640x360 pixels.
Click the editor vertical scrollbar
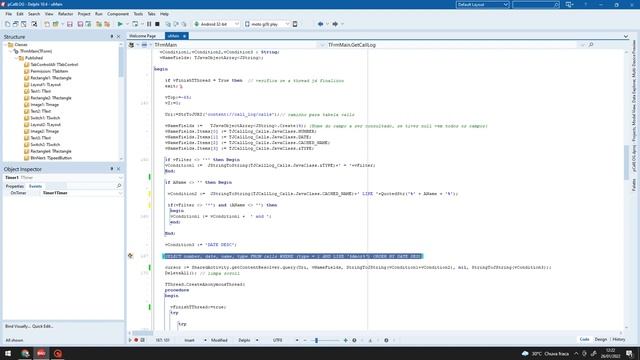[x=627, y=162]
